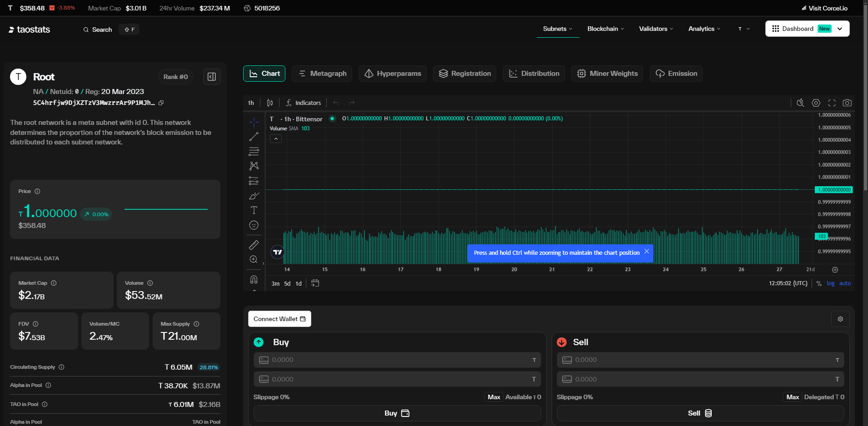This screenshot has height=426, width=868.
Task: Select the trend line drawing tool
Action: click(254, 137)
